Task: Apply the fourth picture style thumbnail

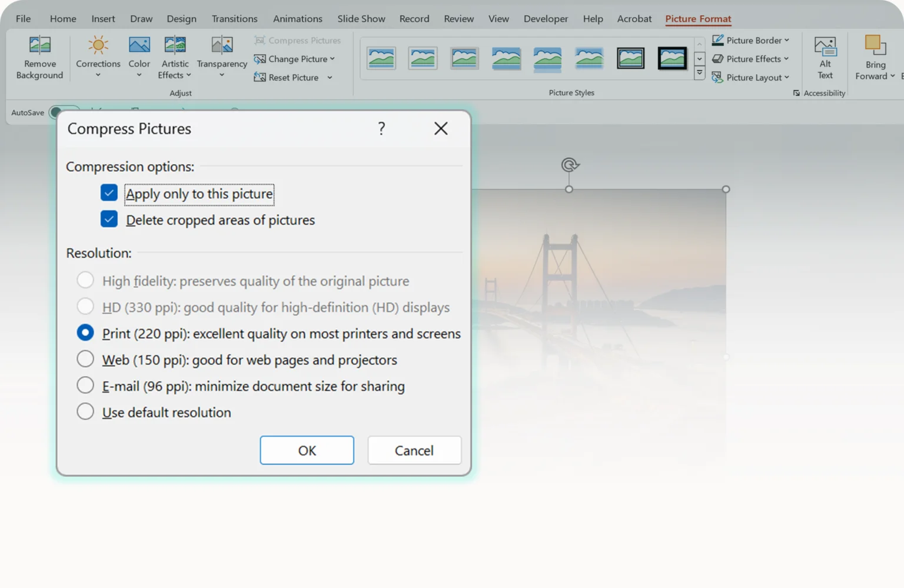Action: [x=506, y=58]
